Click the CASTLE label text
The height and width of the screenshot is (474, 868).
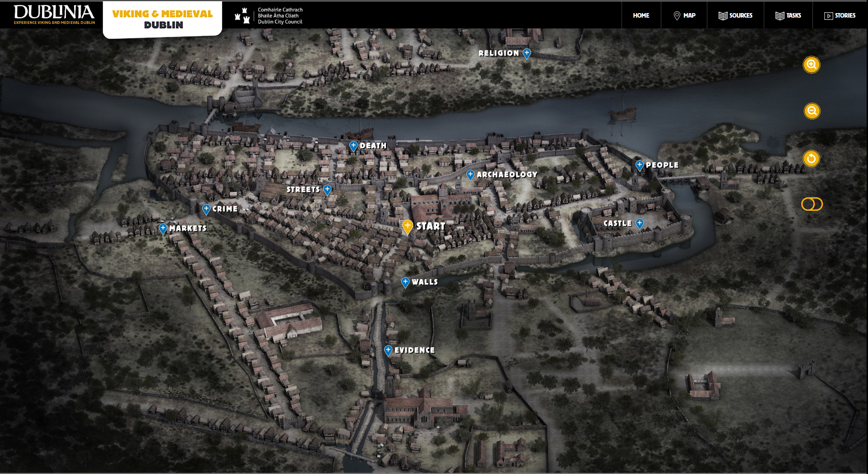[x=618, y=223]
